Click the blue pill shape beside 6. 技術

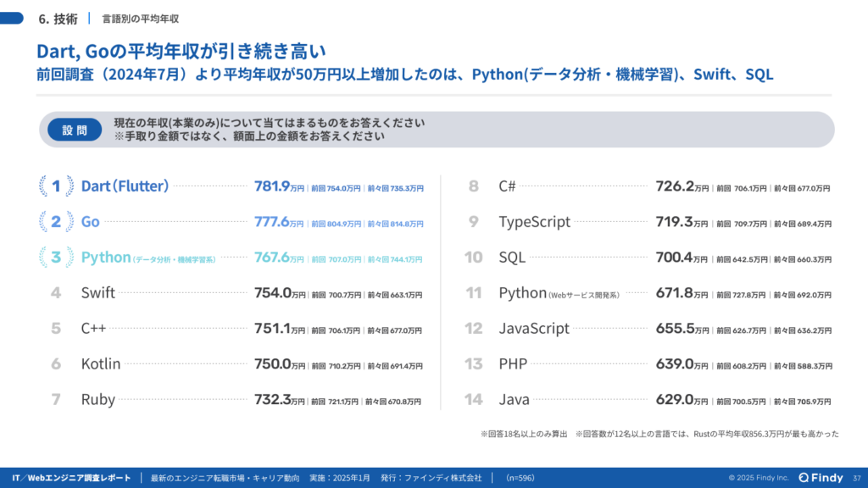(11, 18)
